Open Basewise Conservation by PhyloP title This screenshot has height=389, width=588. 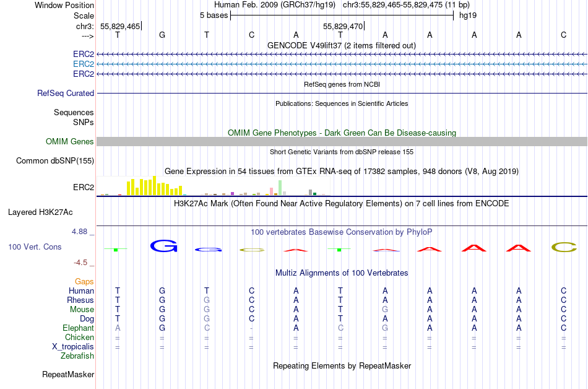pos(342,232)
